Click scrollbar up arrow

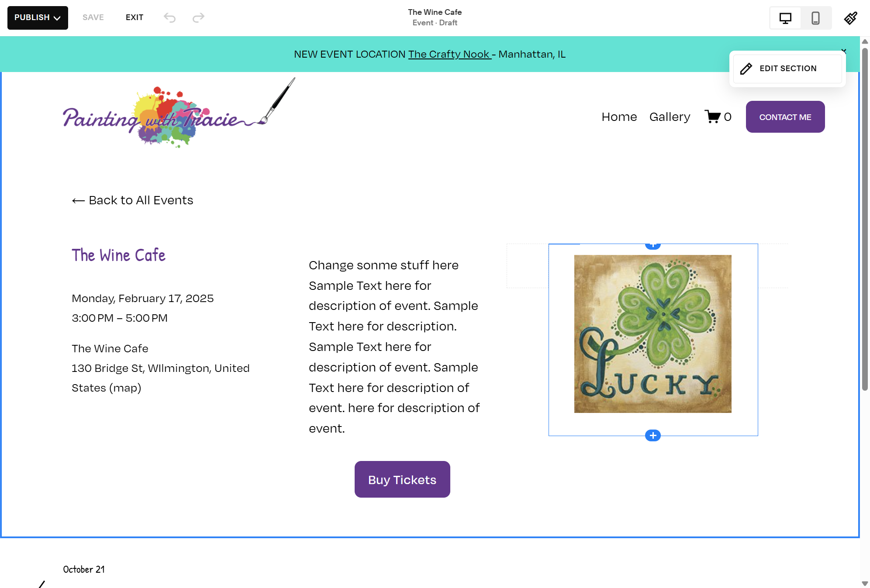click(x=865, y=41)
